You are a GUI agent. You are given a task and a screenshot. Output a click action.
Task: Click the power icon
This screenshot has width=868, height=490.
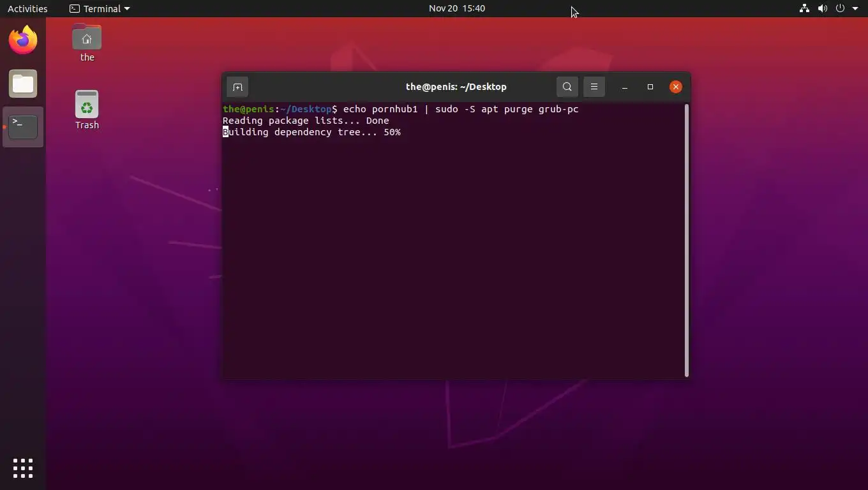(x=840, y=8)
